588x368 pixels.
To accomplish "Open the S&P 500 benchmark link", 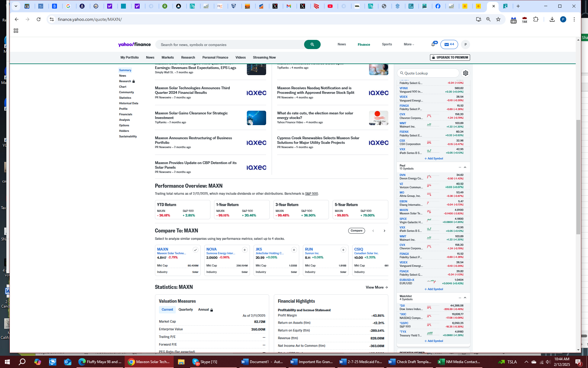I will pos(311,194).
